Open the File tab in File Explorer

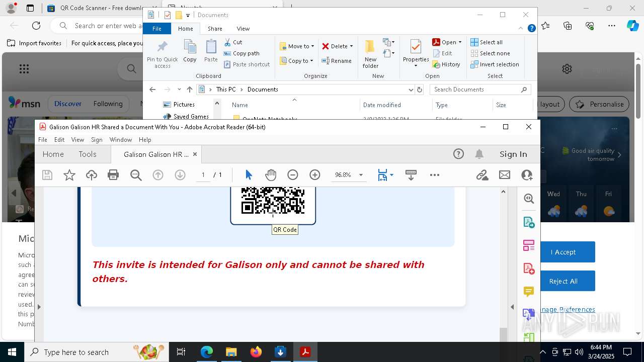(157, 29)
